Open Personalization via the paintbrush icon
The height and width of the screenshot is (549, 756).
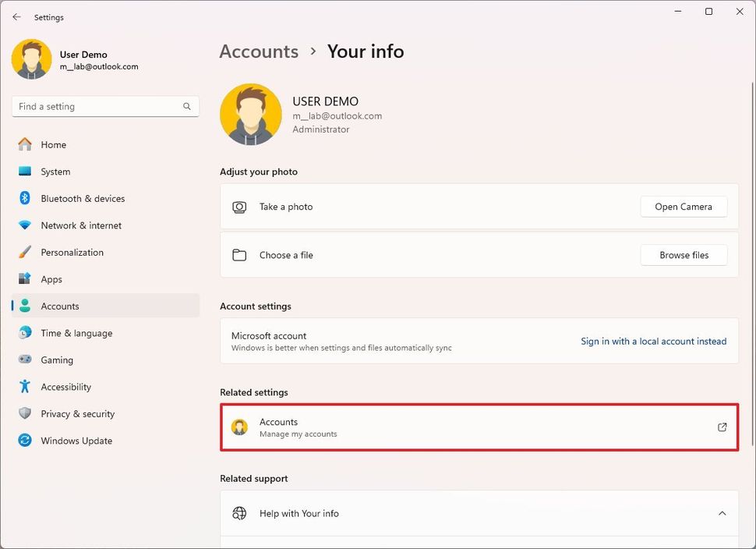pos(24,252)
